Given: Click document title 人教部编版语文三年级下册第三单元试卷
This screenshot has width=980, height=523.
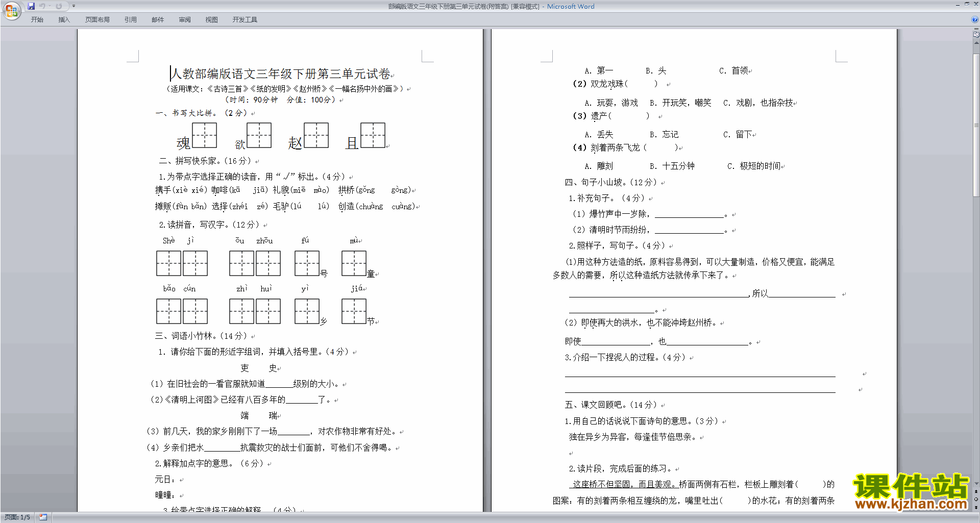Looking at the screenshot, I should click(x=281, y=74).
